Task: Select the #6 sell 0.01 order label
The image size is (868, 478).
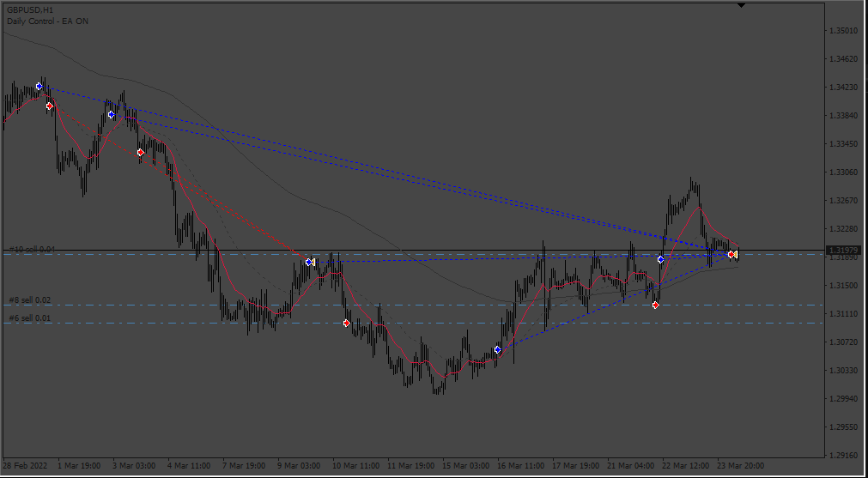Action: pos(30,318)
